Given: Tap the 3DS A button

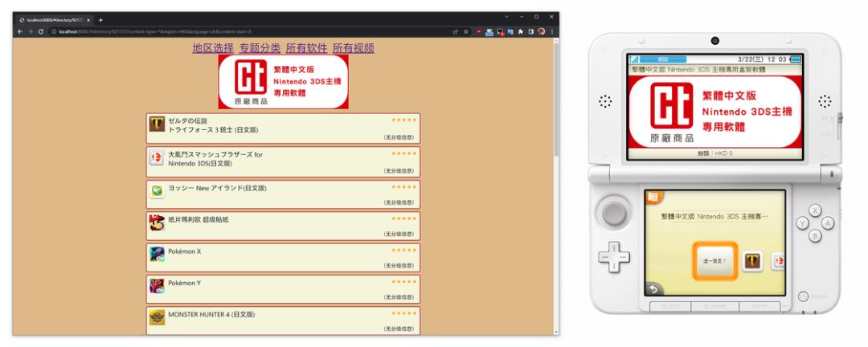Looking at the screenshot, I should point(828,223).
